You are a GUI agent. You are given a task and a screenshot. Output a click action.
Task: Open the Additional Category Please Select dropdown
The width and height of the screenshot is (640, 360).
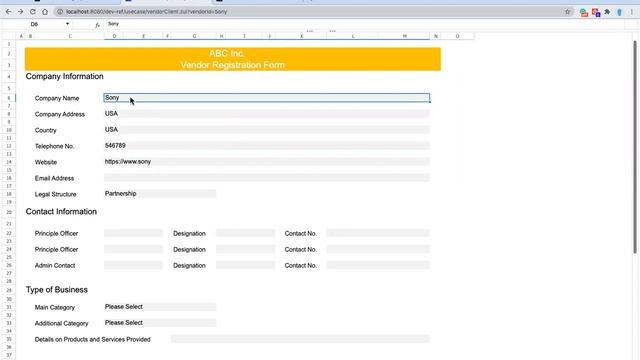tap(160, 322)
